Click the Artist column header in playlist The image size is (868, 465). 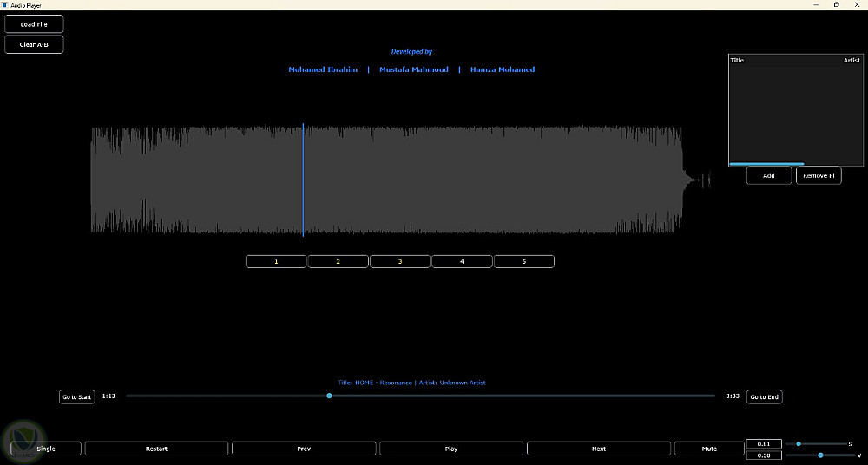click(x=852, y=61)
